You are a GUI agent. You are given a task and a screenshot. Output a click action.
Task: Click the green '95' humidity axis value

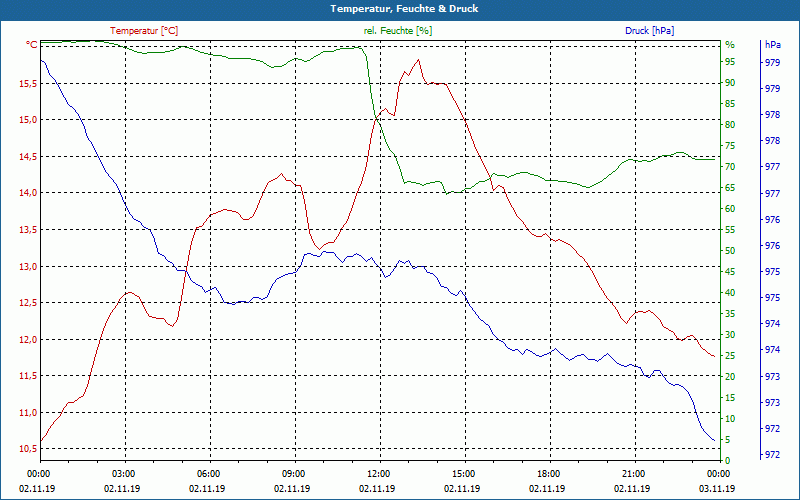730,62
